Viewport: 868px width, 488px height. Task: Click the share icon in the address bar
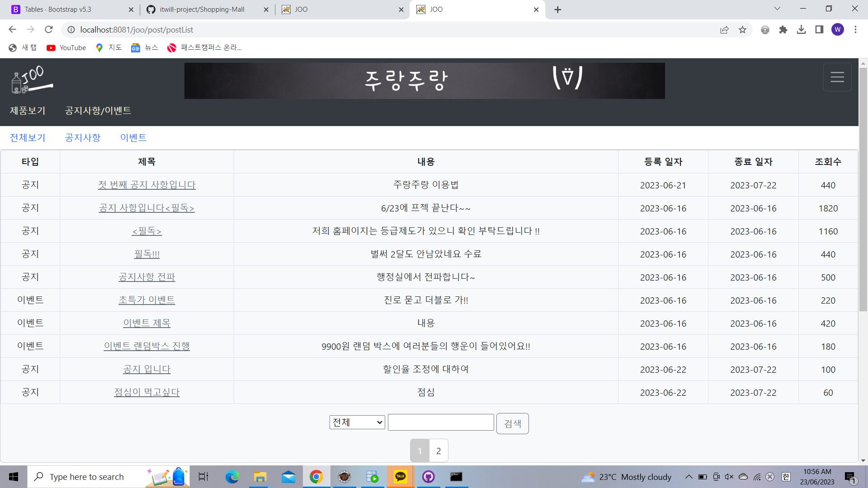pos(724,29)
